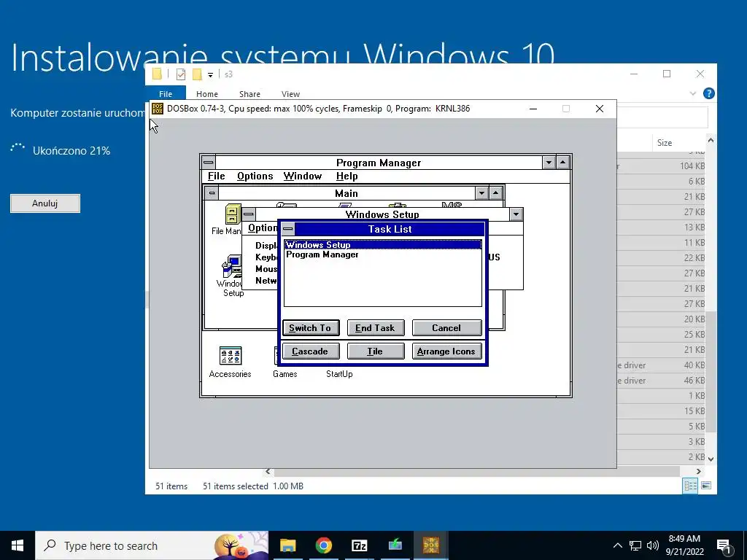Open the Main group control-menu box

[212, 192]
